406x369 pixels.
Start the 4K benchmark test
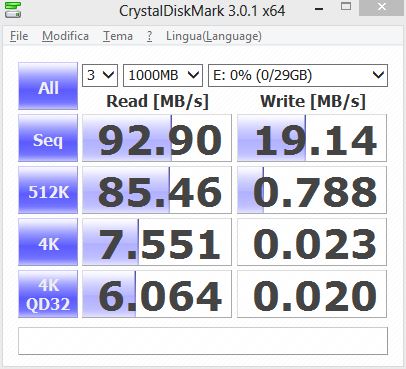tap(48, 242)
